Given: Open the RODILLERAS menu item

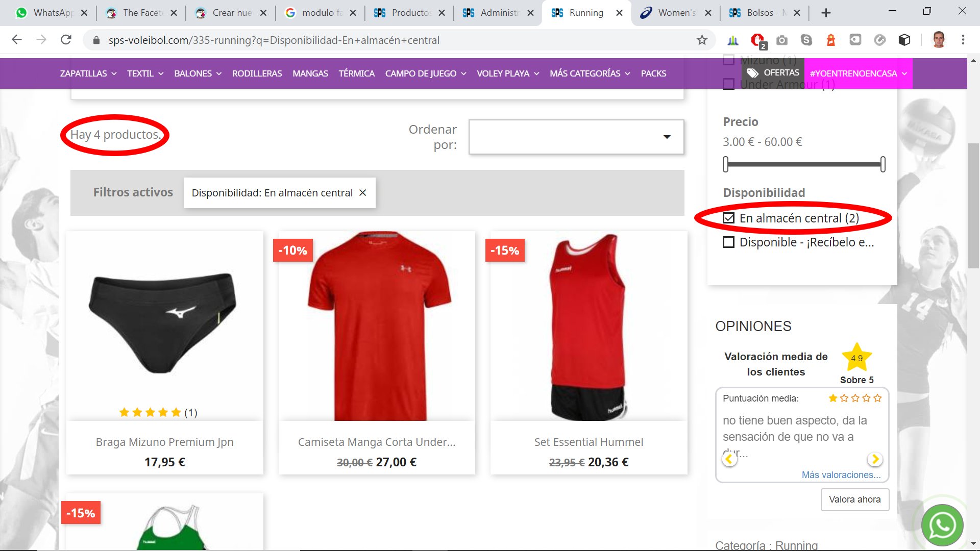Looking at the screenshot, I should tap(257, 73).
